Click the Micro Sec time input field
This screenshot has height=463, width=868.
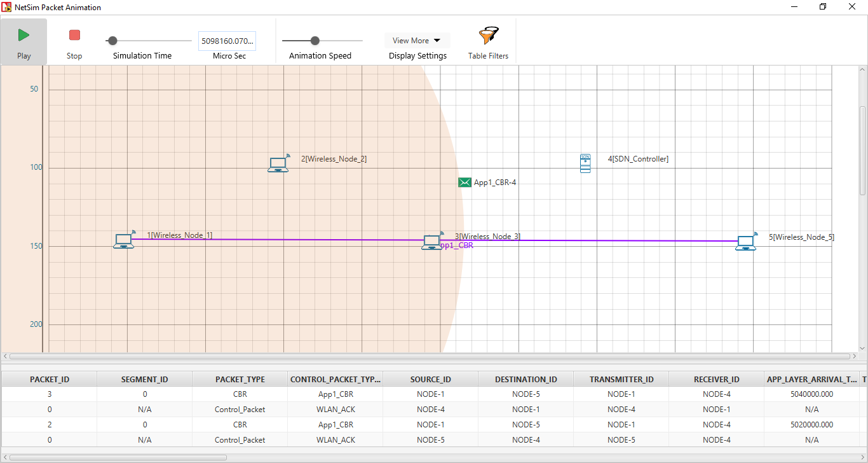pyautogui.click(x=227, y=41)
